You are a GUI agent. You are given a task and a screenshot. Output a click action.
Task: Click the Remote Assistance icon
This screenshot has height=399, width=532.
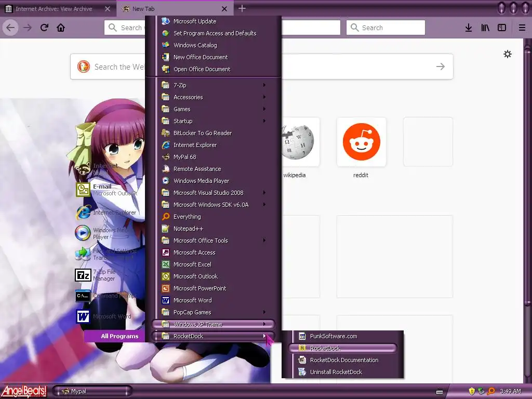coord(166,169)
